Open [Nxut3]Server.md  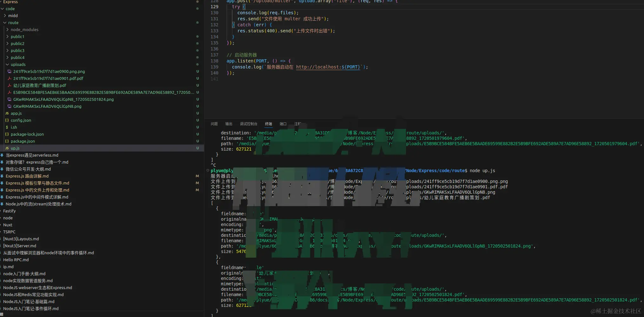click(20, 246)
